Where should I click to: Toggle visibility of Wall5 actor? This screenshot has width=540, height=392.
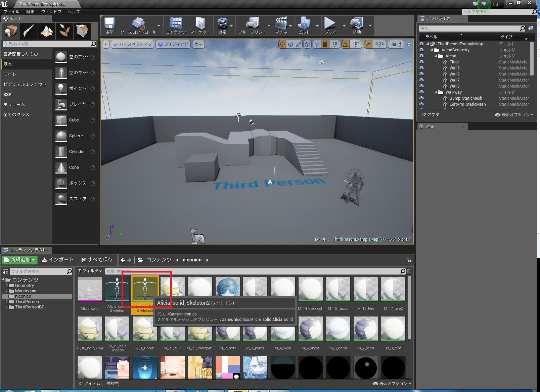(421, 68)
